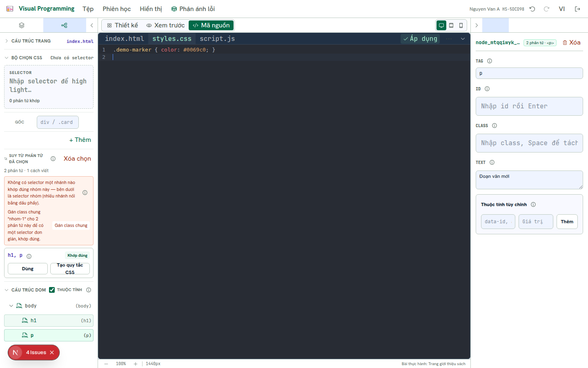Click the Gán class chung button

coord(71,225)
